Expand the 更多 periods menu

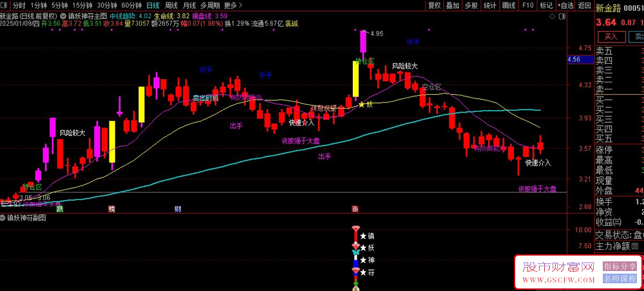click(233, 6)
